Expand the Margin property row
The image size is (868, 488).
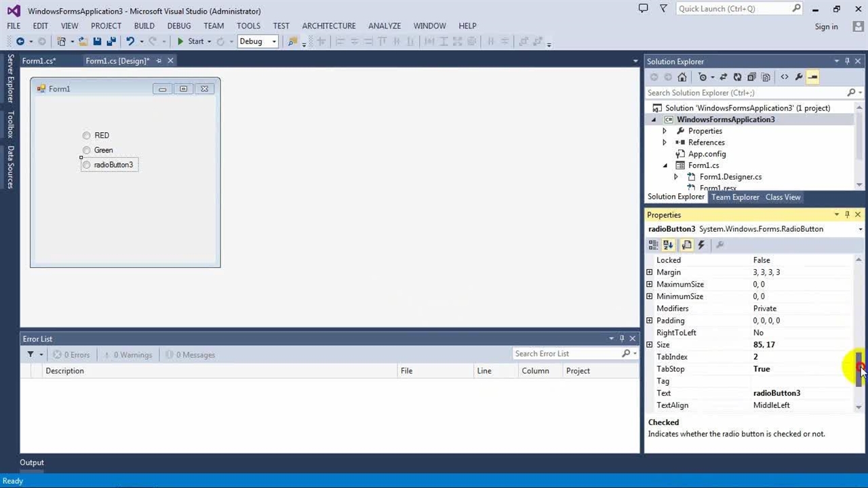(650, 272)
